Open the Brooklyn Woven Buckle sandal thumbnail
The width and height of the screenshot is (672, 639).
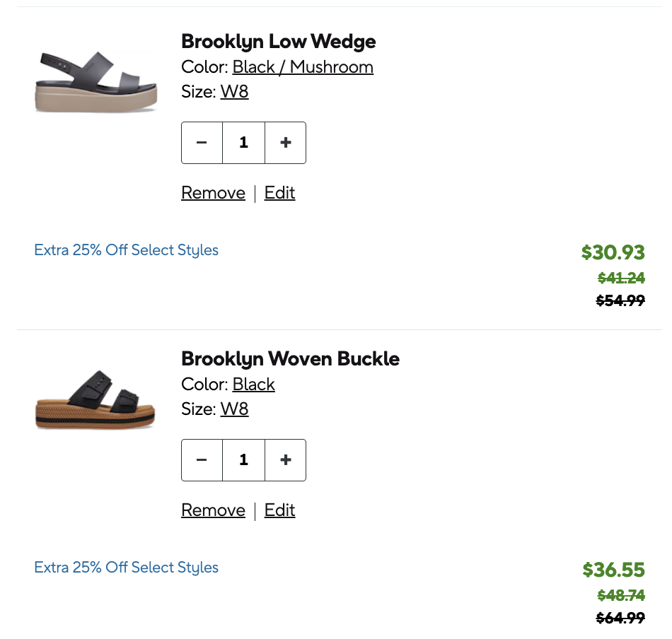95,399
